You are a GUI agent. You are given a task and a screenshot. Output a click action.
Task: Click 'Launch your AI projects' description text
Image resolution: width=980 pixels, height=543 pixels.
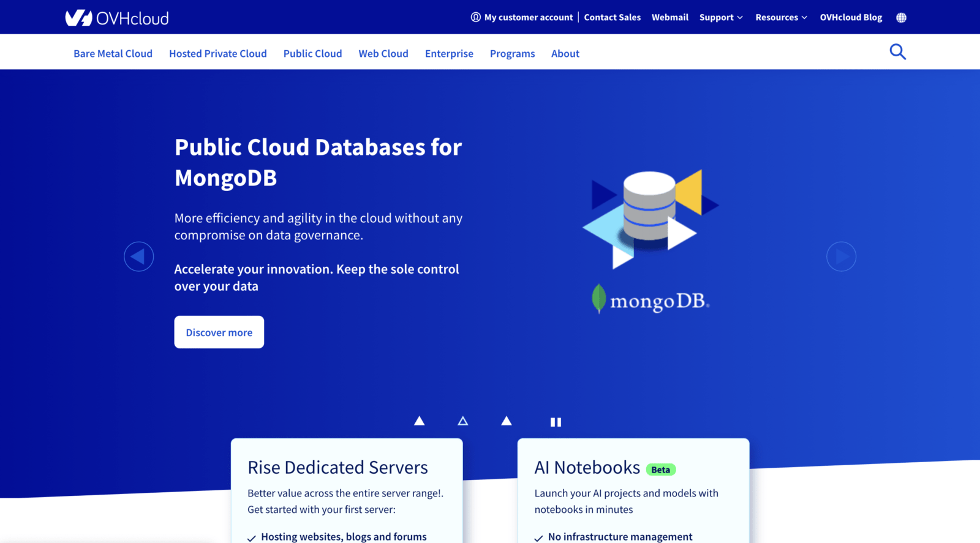626,501
